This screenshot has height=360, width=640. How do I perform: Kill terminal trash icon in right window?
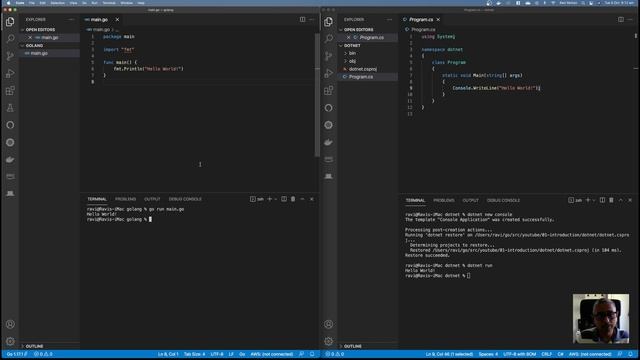click(x=611, y=200)
